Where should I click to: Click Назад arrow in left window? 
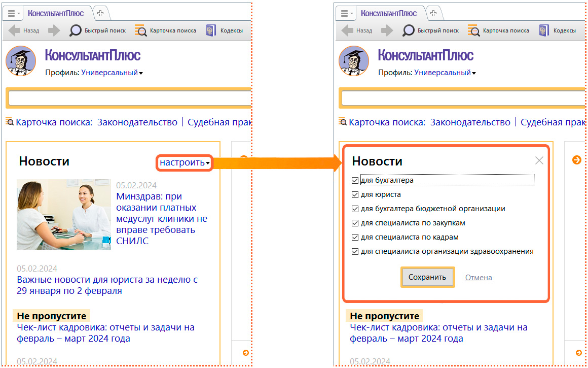[14, 30]
